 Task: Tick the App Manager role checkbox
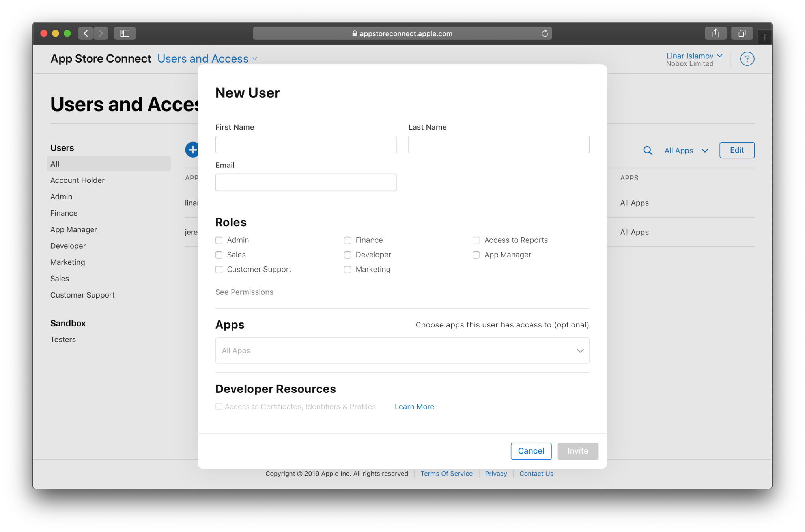click(x=476, y=255)
